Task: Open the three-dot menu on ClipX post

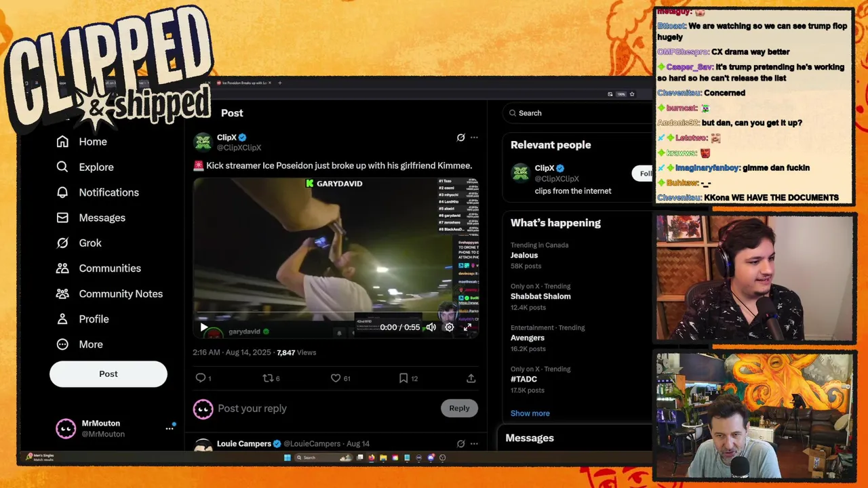Action: point(474,138)
